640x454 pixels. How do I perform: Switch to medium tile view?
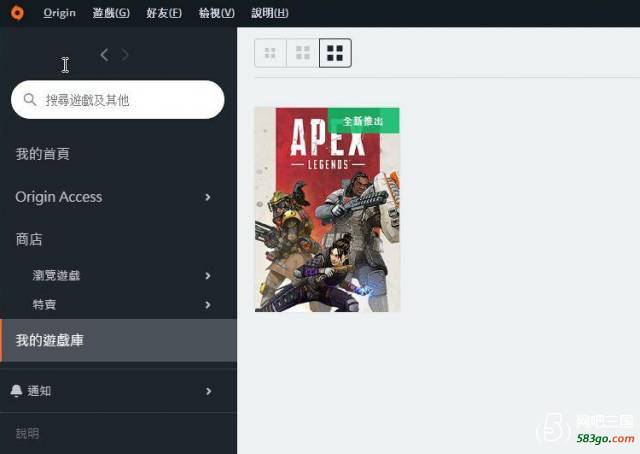(303, 53)
